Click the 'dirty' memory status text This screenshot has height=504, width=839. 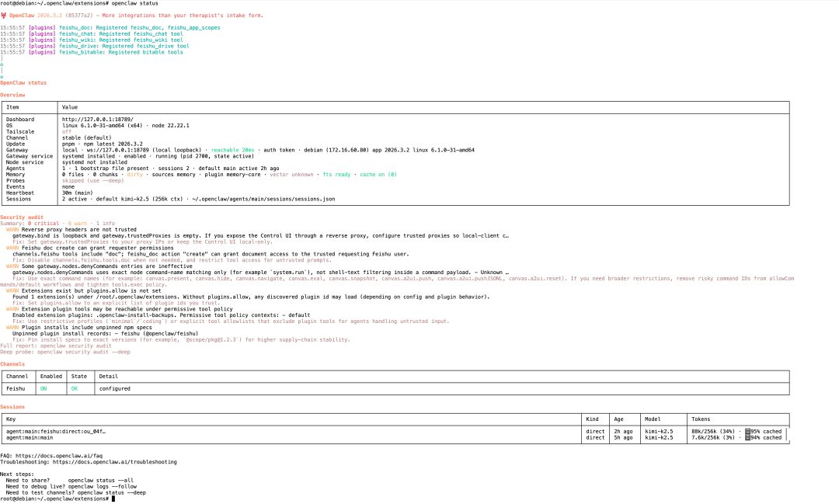point(135,175)
